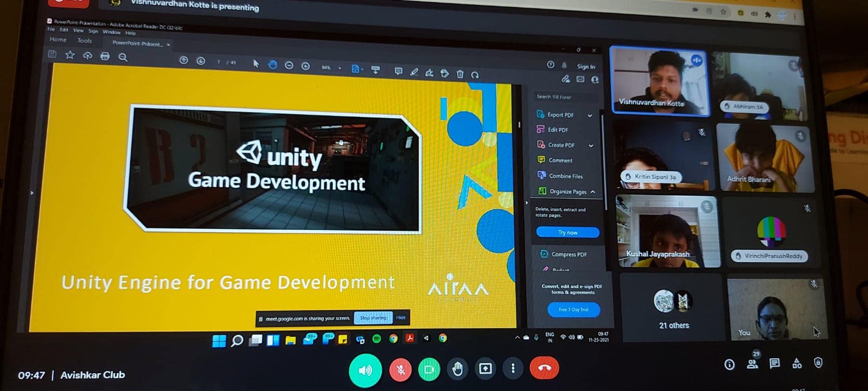The width and height of the screenshot is (868, 391).
Task: Open the Activities panel icon
Action: tap(796, 363)
